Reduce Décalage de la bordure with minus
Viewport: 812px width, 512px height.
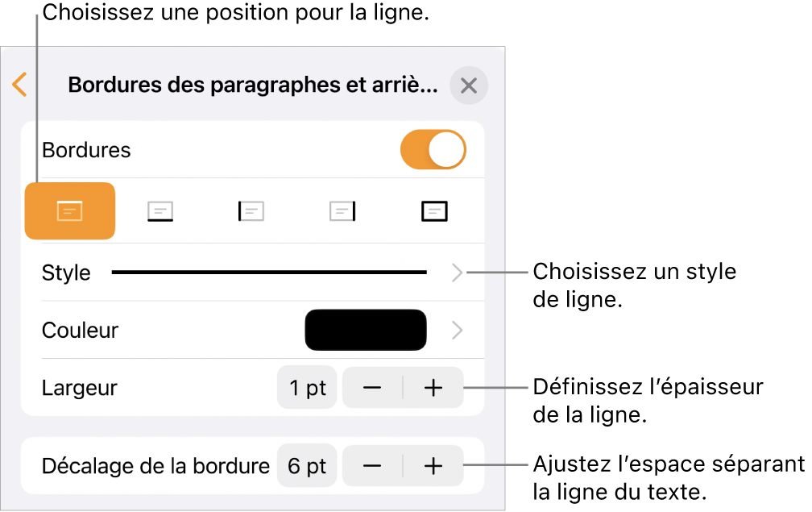(x=372, y=465)
